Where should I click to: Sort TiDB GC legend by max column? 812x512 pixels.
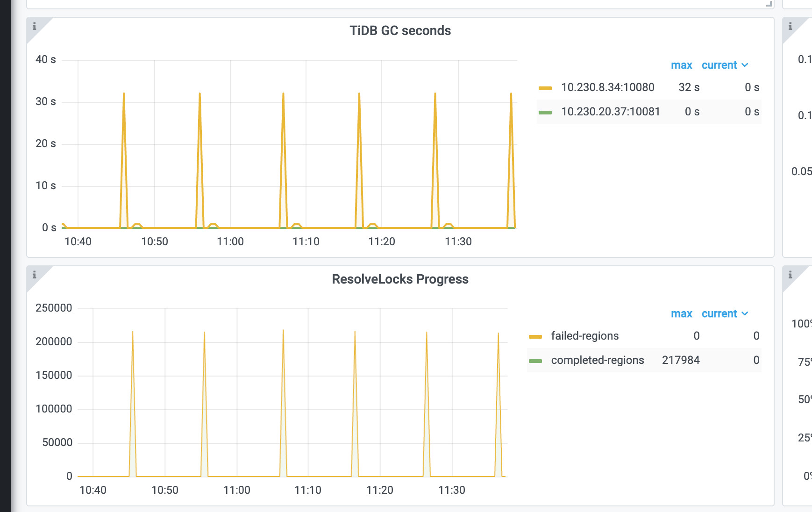[x=682, y=65]
